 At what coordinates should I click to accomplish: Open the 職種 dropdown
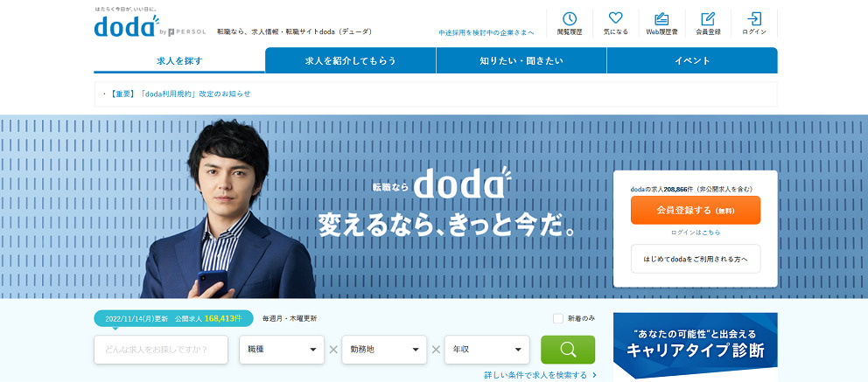(x=282, y=350)
